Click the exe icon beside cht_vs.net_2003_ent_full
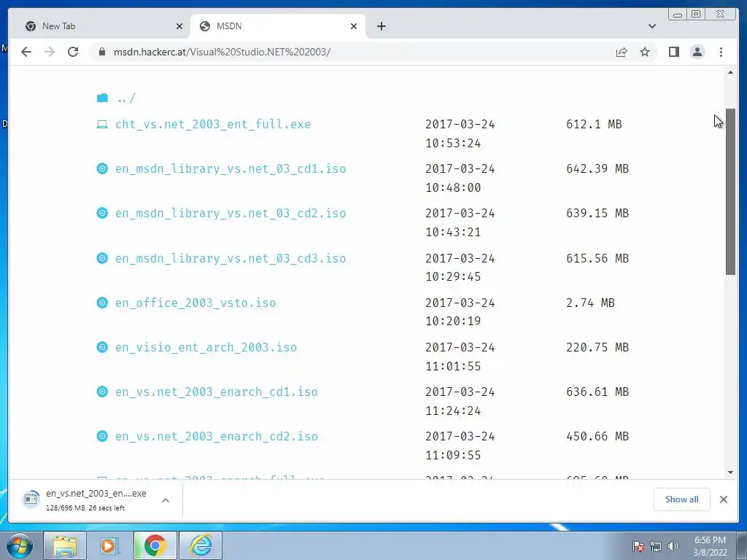The height and width of the screenshot is (560, 747). click(x=102, y=124)
